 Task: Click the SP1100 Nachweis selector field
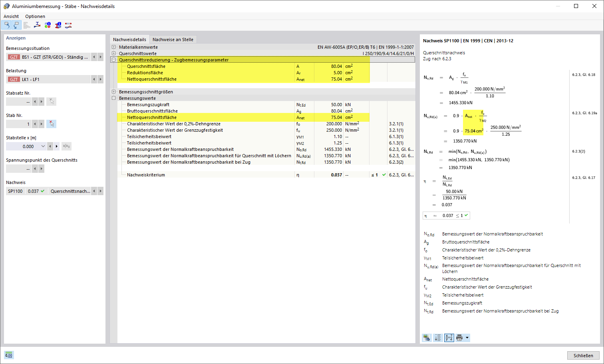point(48,191)
